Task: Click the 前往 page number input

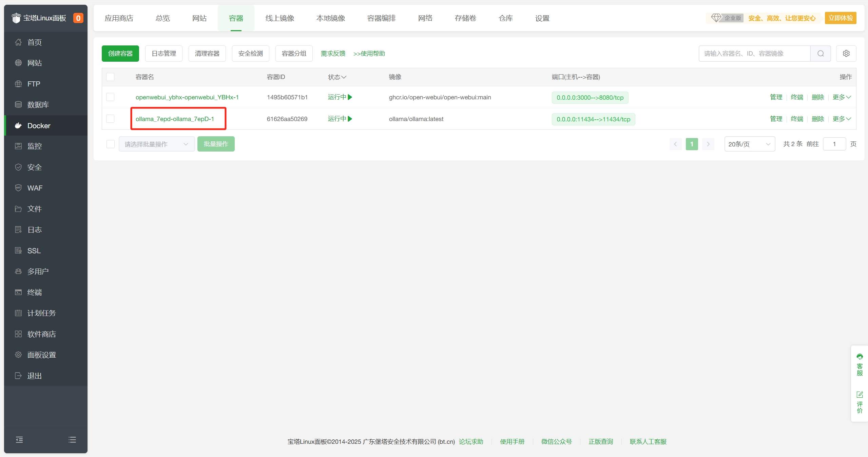Action: (x=834, y=144)
